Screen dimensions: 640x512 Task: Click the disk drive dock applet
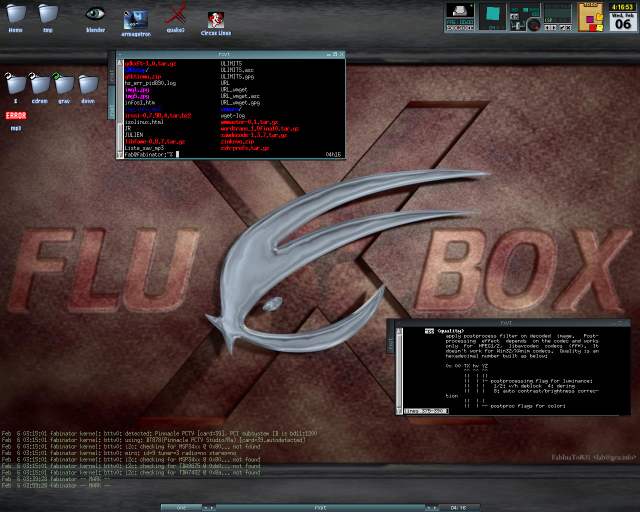point(460,17)
